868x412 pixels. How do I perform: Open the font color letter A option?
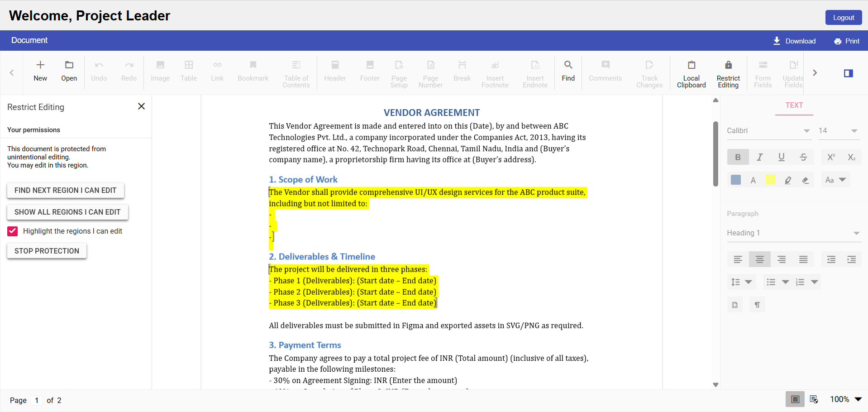753,180
